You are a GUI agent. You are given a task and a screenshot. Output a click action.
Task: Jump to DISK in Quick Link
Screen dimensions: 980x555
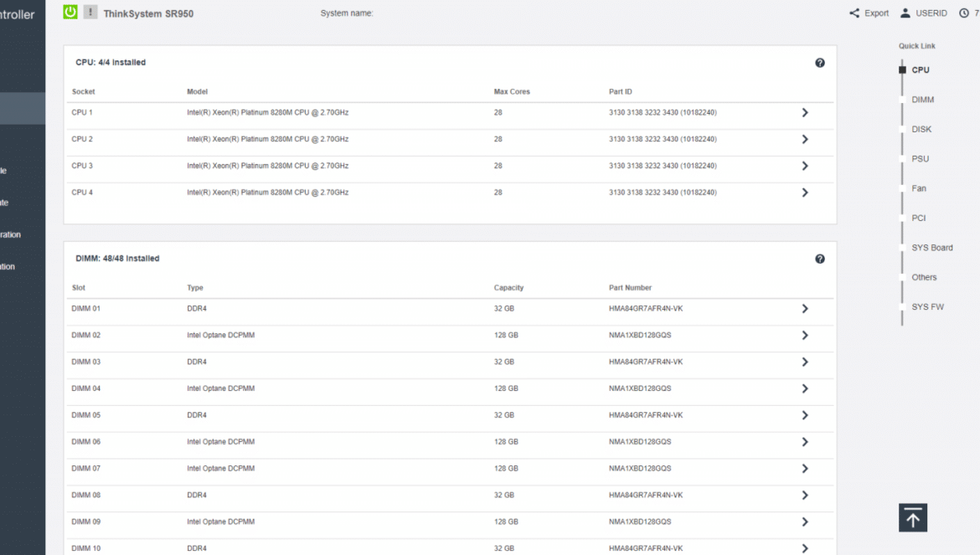pos(921,129)
